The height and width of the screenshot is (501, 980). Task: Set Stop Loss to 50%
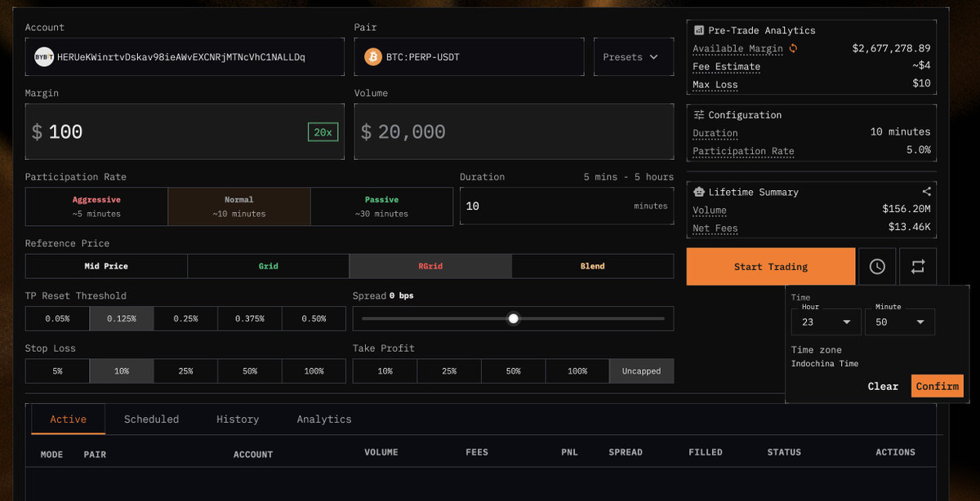point(250,370)
